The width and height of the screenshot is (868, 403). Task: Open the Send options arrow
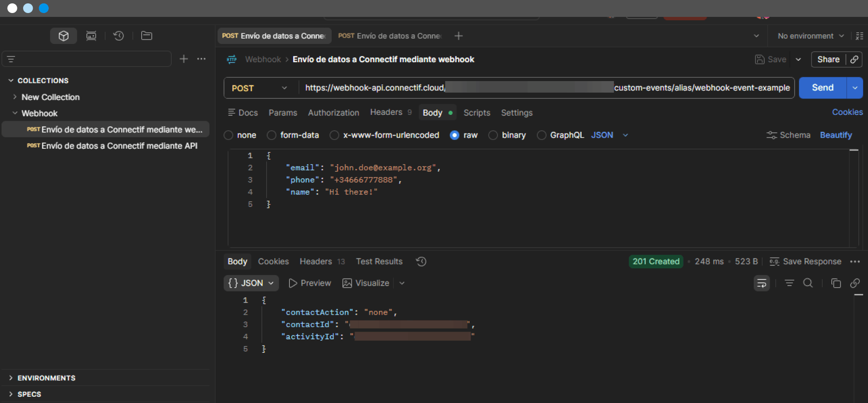click(855, 88)
